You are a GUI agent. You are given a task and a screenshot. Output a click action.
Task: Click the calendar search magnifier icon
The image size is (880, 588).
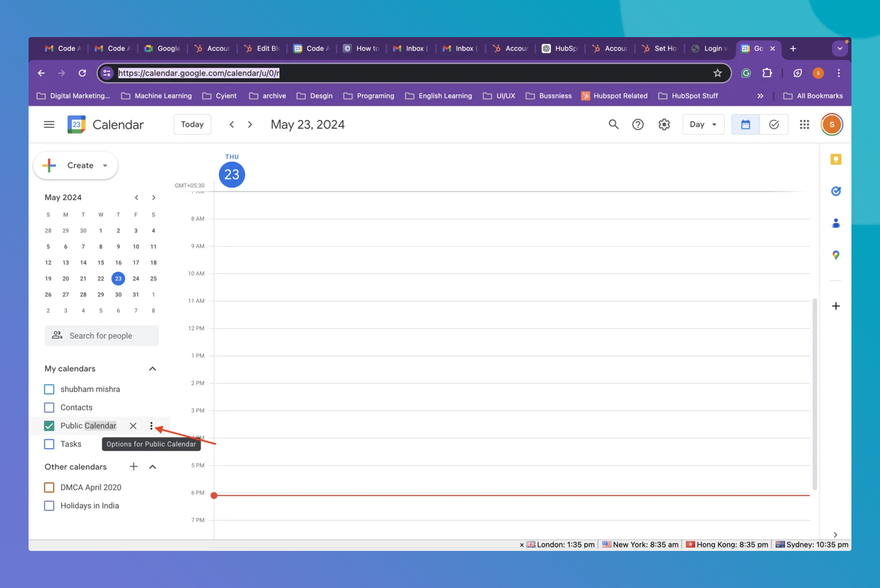[613, 124]
